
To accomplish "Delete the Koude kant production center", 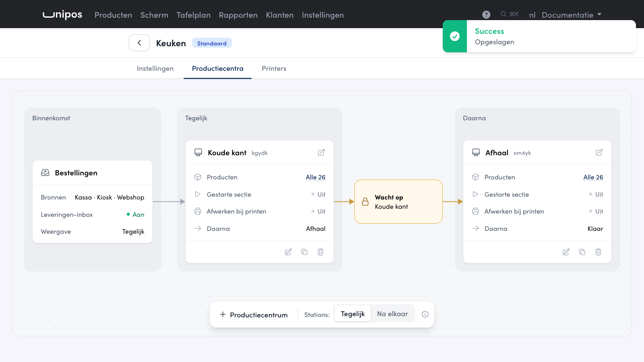I will pyautogui.click(x=320, y=252).
